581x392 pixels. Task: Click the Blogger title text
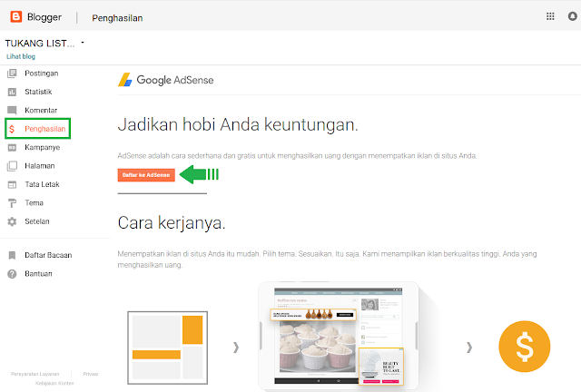[44, 17]
